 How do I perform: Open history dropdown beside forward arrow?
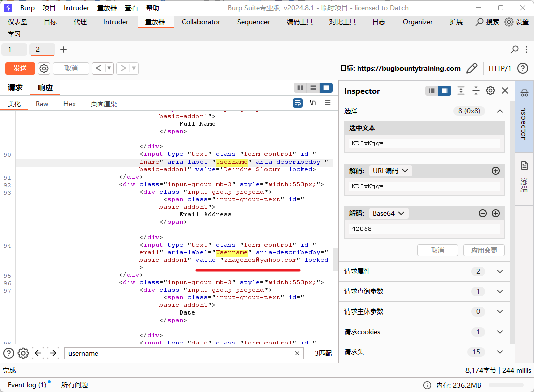pyautogui.click(x=134, y=68)
